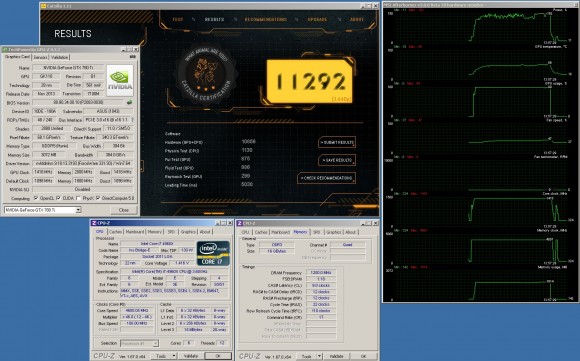Click the 11292 score display in Catzilla
The width and height of the screenshot is (580, 361).
click(310, 82)
